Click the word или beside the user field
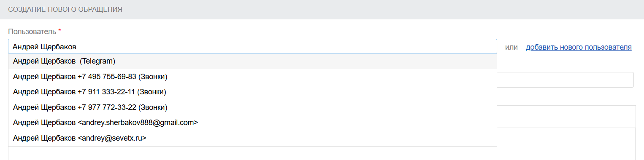The image size is (644, 160). pos(511,47)
